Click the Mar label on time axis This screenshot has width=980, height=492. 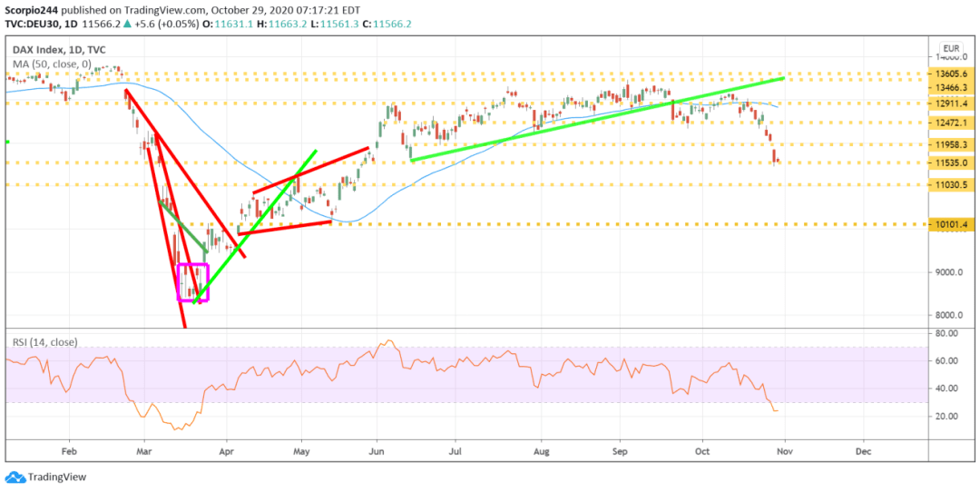145,449
